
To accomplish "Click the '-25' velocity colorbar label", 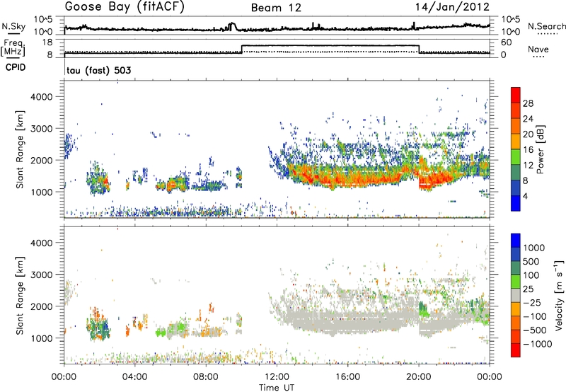I will 531,302.
